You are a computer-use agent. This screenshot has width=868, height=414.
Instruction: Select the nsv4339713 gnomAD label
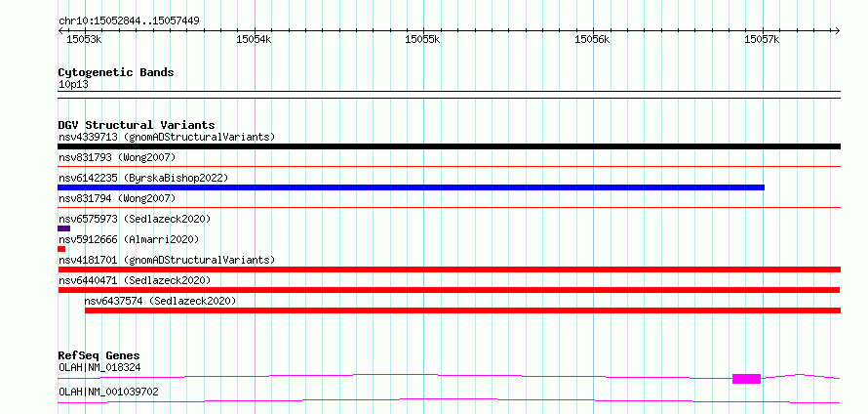tap(167, 137)
